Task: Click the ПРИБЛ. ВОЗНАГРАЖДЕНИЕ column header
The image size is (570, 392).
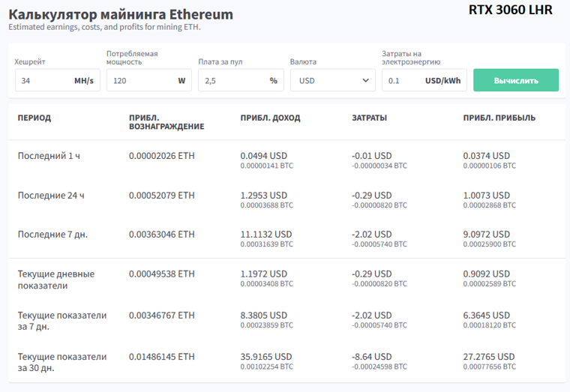Action: [x=166, y=122]
